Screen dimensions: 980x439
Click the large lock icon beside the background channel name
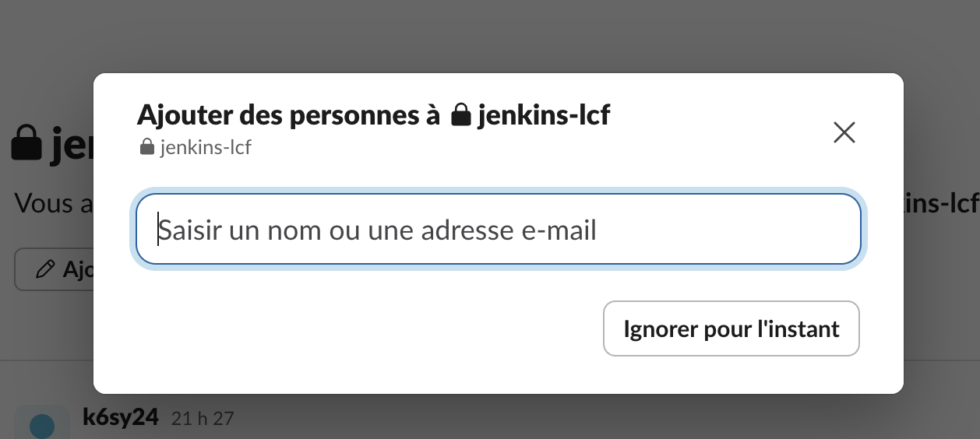tap(26, 146)
